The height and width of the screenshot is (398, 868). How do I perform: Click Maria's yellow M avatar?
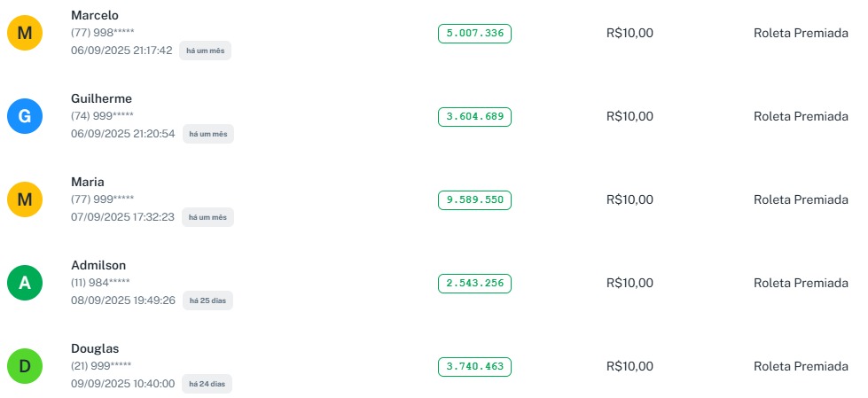(25, 199)
